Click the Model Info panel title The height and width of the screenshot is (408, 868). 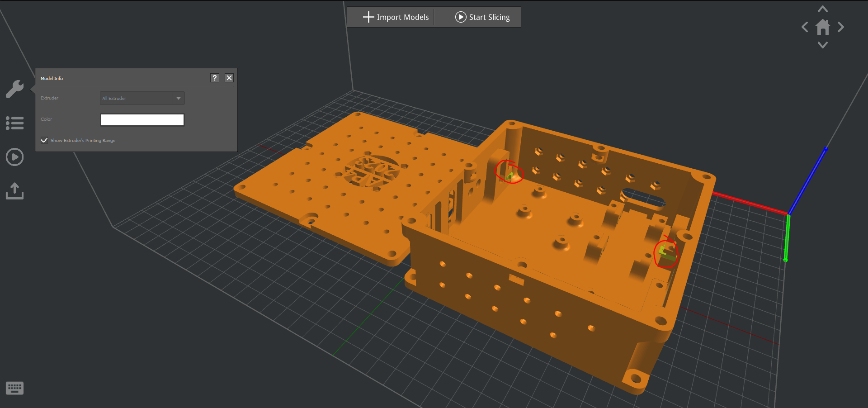click(x=52, y=78)
